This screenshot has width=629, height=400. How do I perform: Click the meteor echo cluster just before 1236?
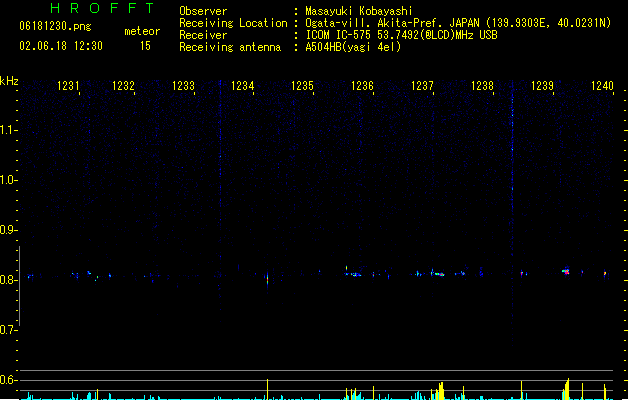coord(353,273)
